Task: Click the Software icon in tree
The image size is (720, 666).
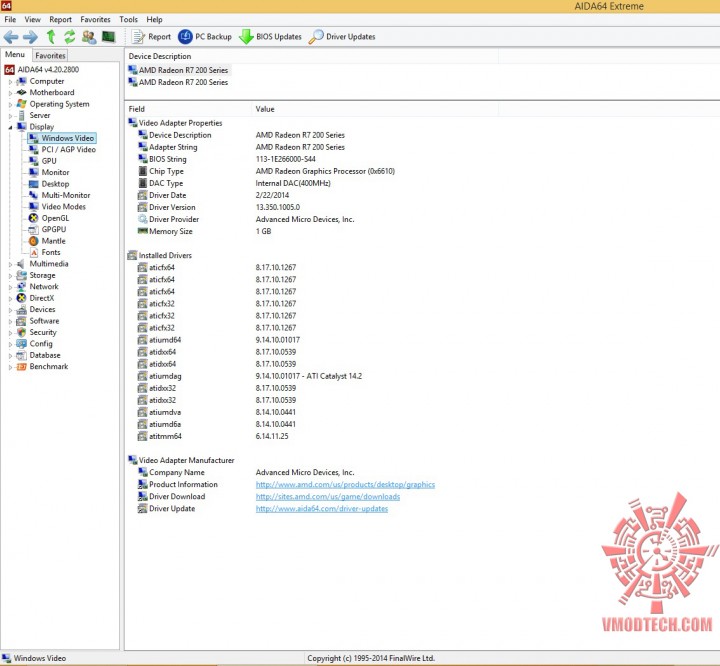Action: 22,321
